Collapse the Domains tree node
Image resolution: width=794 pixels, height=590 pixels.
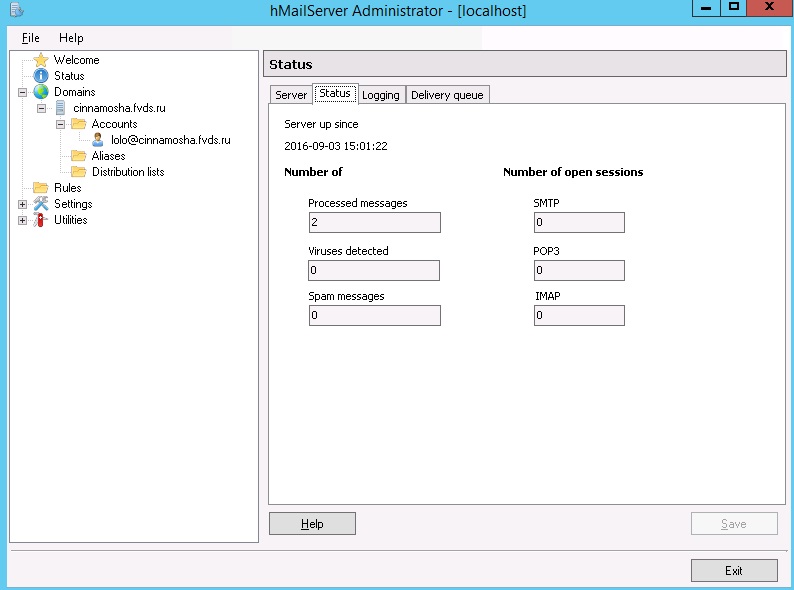22,92
